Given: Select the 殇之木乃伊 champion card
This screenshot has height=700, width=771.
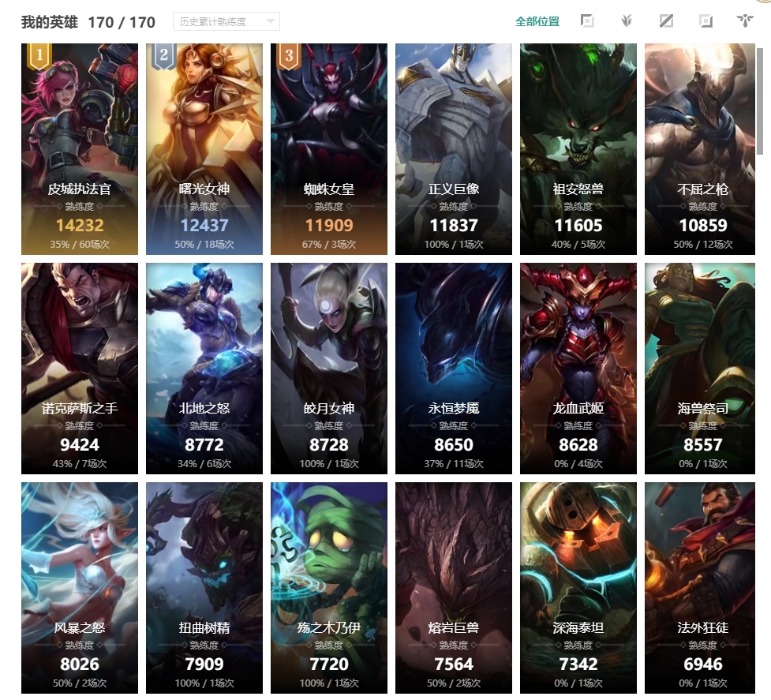Looking at the screenshot, I should click(329, 587).
